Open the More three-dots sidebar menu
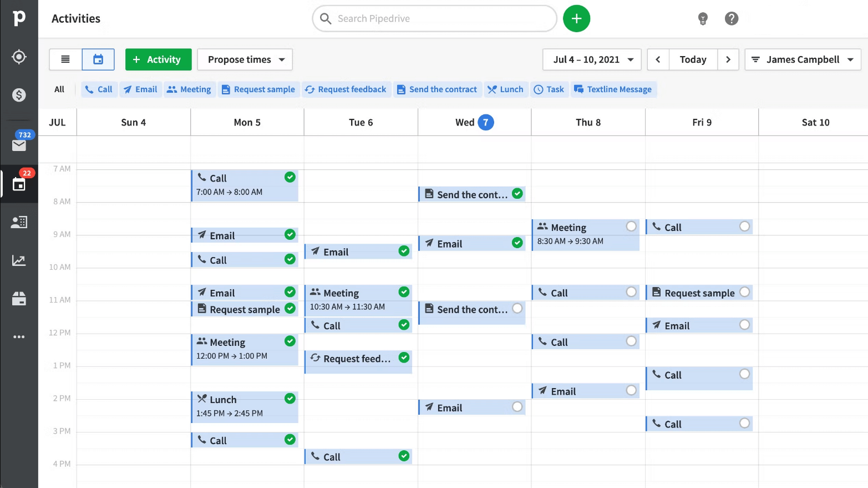 19,336
